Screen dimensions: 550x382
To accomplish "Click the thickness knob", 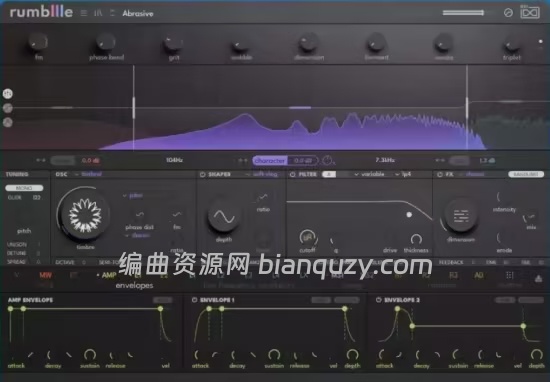I will pos(416,240).
